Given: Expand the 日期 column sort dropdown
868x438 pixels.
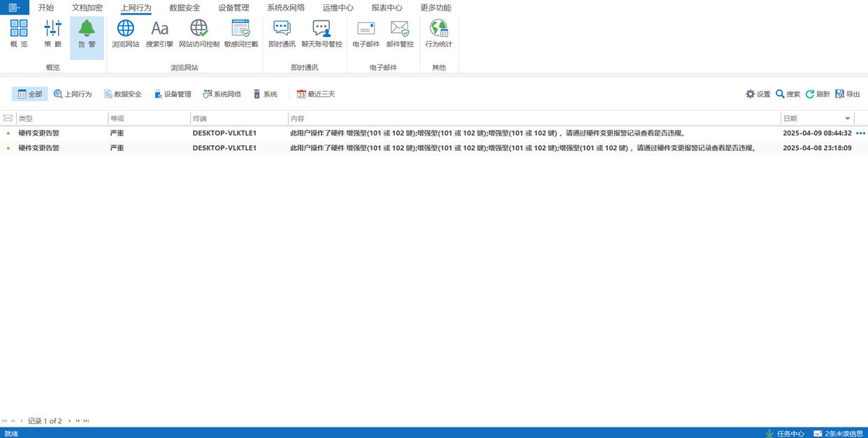Looking at the screenshot, I should tap(848, 119).
